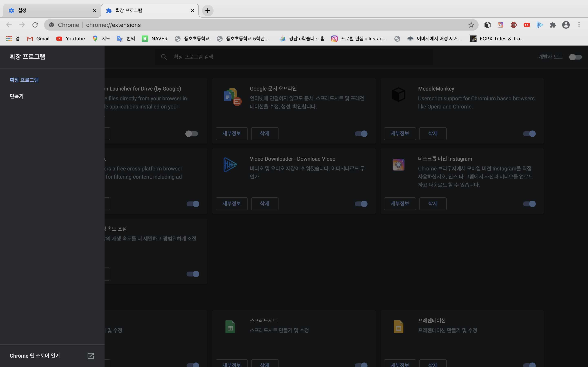Click 삭제 for Video Downloader extension
This screenshot has height=367, width=588.
[x=264, y=204]
